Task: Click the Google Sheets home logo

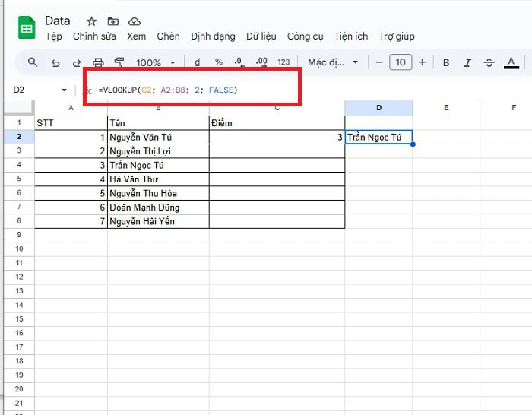Action: click(27, 28)
